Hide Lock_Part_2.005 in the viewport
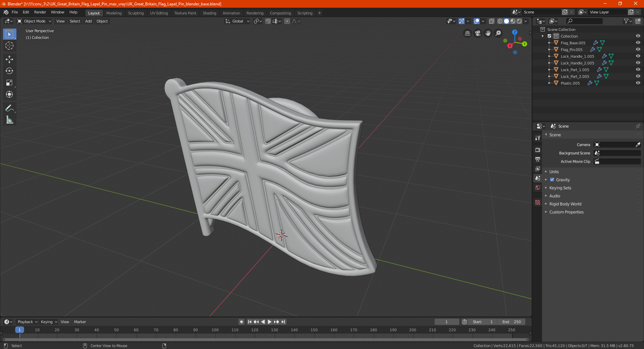The image size is (644, 349). pos(638,76)
